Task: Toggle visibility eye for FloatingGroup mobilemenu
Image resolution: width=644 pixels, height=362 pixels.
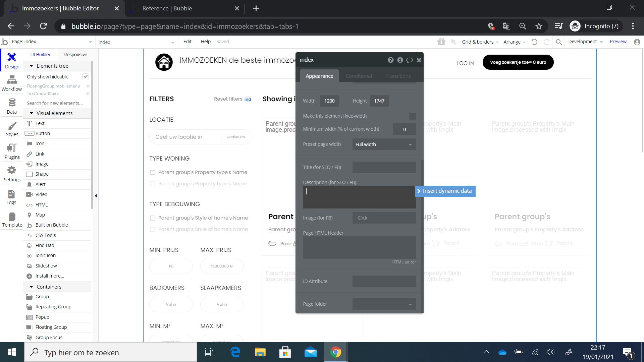Action: [x=88, y=86]
